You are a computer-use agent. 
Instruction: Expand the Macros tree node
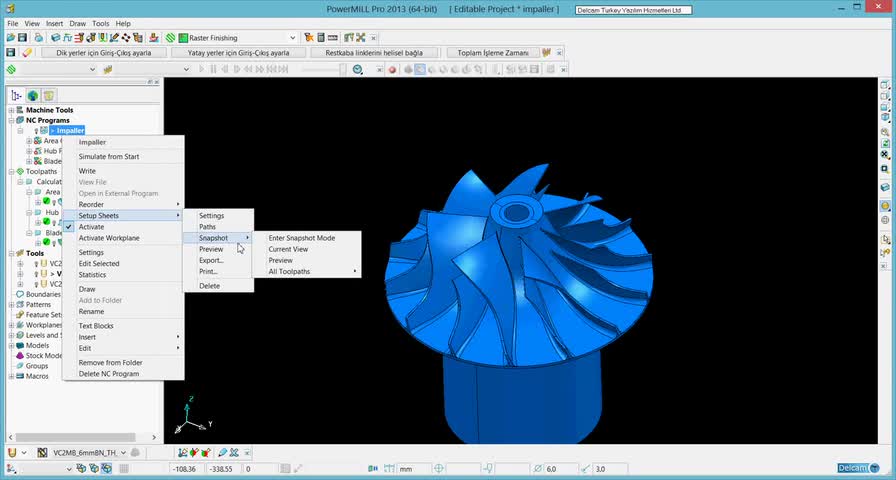(11, 377)
